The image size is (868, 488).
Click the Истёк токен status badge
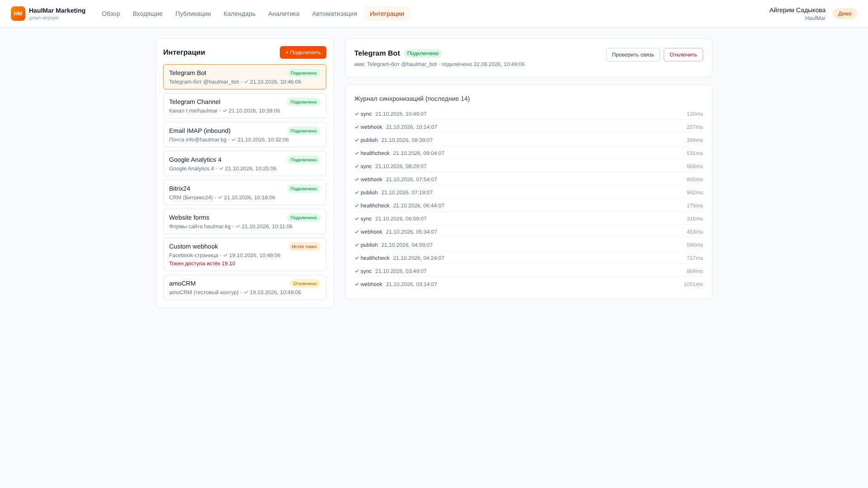point(304,246)
